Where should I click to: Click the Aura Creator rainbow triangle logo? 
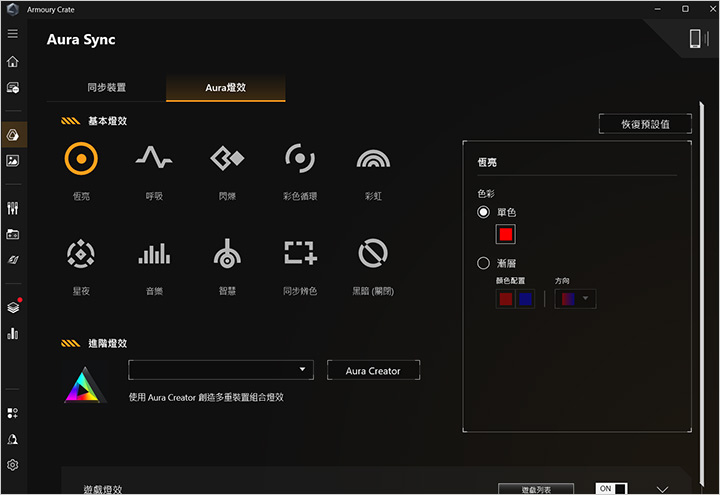(x=85, y=385)
